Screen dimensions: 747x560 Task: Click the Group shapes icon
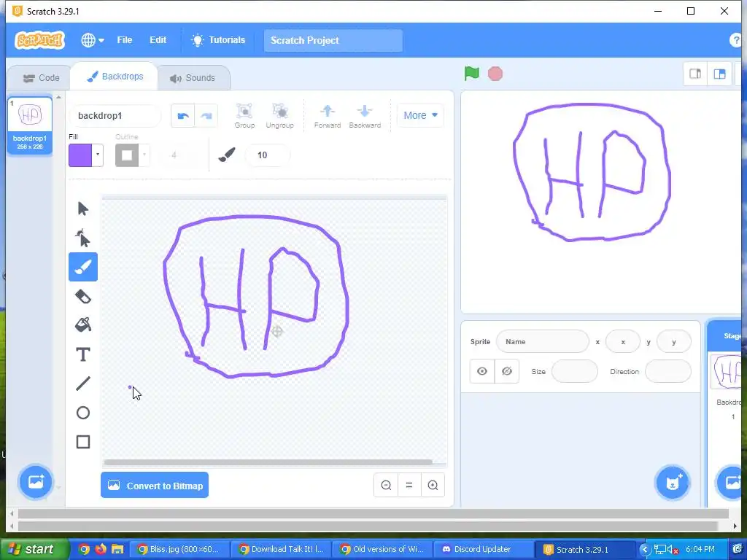244,116
